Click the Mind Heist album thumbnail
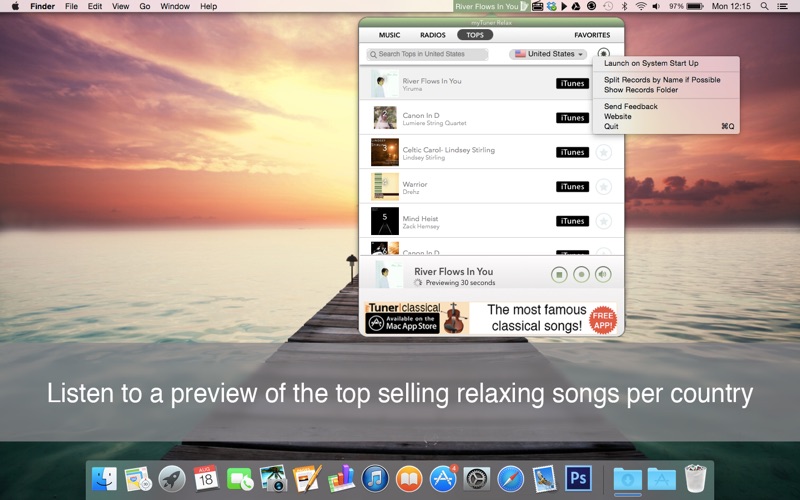Viewport: 800px width, 500px height. tap(385, 221)
